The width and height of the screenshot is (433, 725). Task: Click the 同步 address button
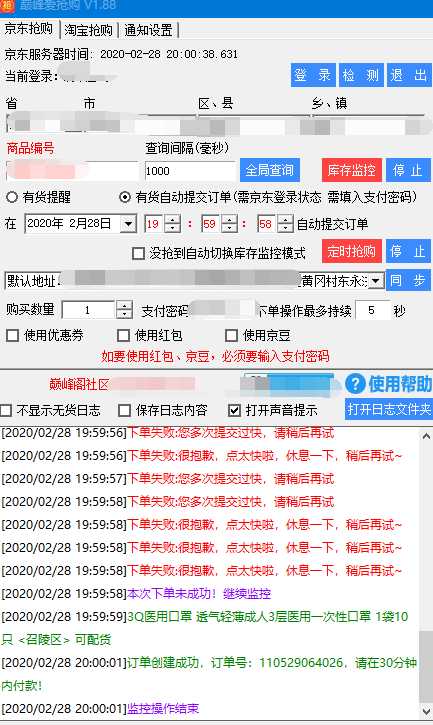[408, 280]
